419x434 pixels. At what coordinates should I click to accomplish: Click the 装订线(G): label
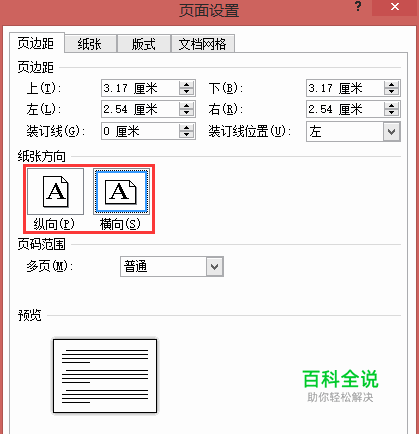tap(56, 131)
